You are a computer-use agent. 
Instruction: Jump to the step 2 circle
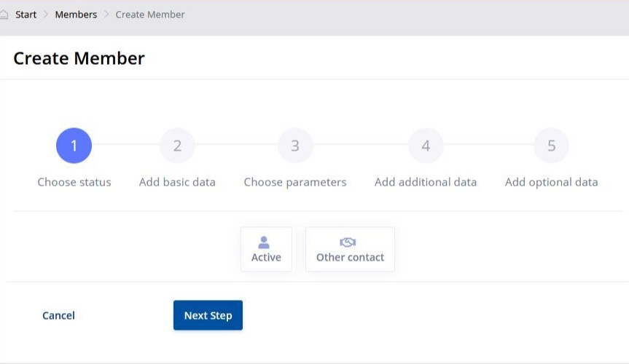(x=177, y=146)
